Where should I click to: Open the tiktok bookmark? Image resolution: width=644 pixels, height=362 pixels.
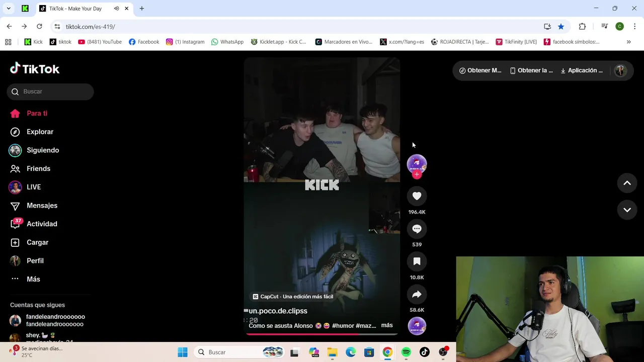60,42
